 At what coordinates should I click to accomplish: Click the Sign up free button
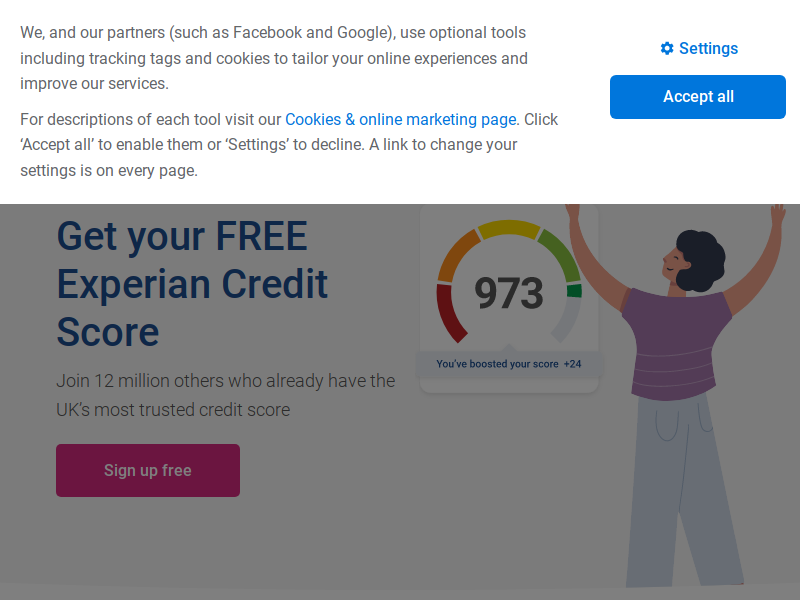[148, 470]
